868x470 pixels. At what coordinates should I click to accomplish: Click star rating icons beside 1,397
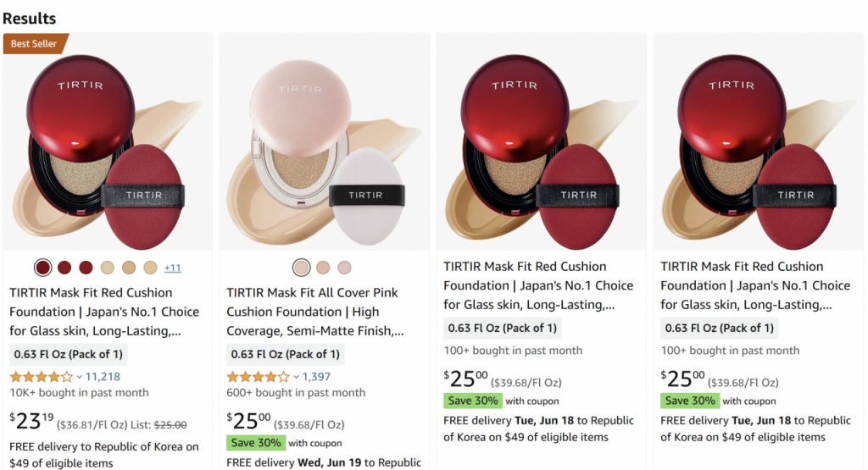[258, 377]
